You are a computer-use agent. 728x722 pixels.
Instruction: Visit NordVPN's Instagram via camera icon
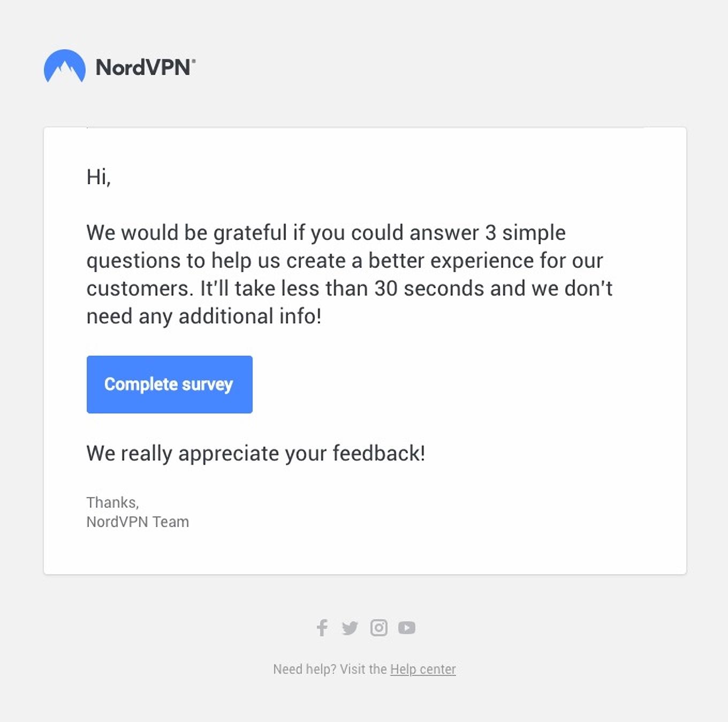tap(378, 627)
